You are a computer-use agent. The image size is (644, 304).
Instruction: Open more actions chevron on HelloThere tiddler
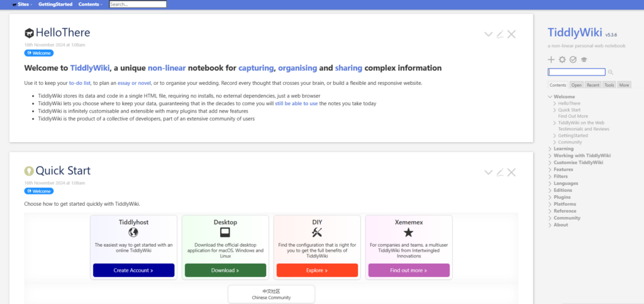[x=488, y=34]
